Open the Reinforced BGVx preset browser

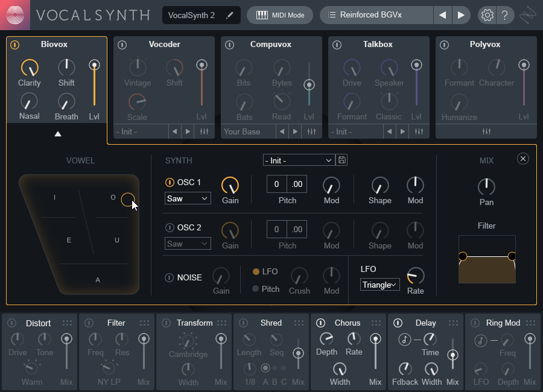click(376, 15)
